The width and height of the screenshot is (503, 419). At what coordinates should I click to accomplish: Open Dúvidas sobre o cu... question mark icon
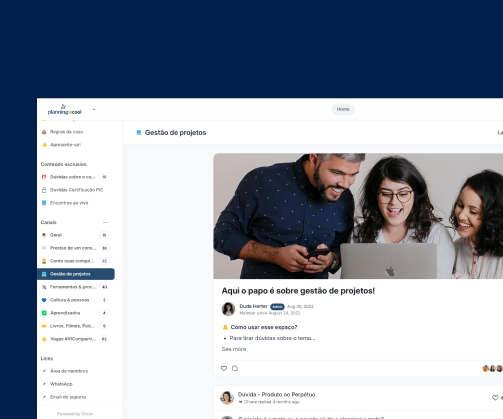[44, 177]
